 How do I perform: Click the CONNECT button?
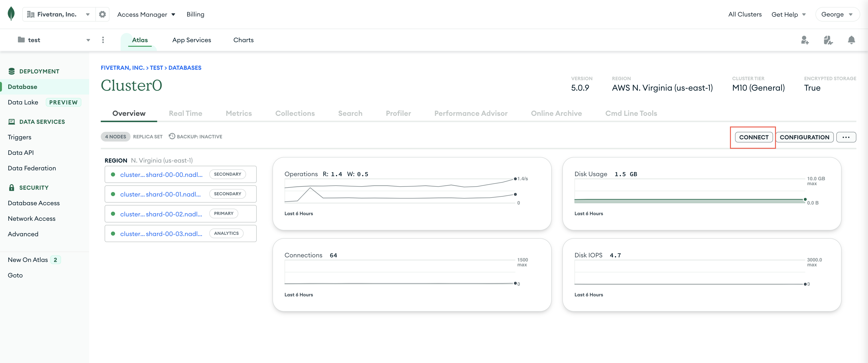point(753,136)
